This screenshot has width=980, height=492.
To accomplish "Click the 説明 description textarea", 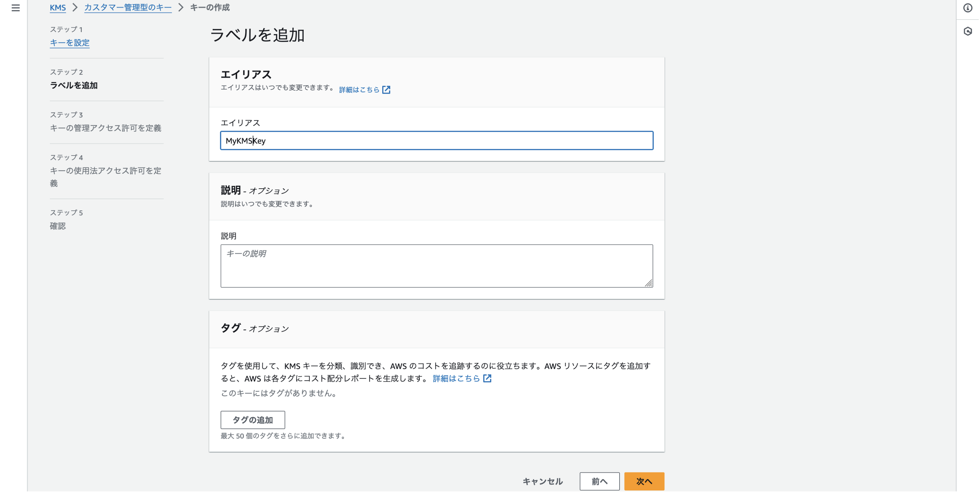I will (x=436, y=266).
